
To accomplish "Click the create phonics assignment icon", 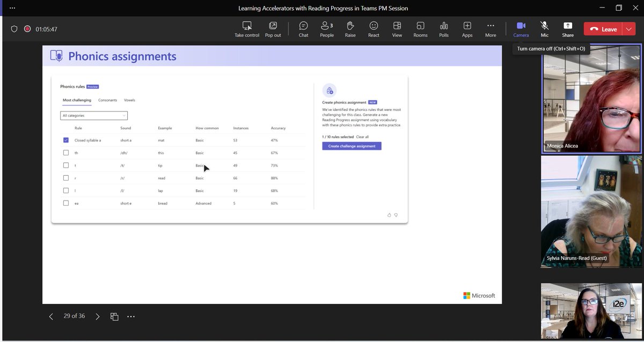I will pyautogui.click(x=330, y=90).
